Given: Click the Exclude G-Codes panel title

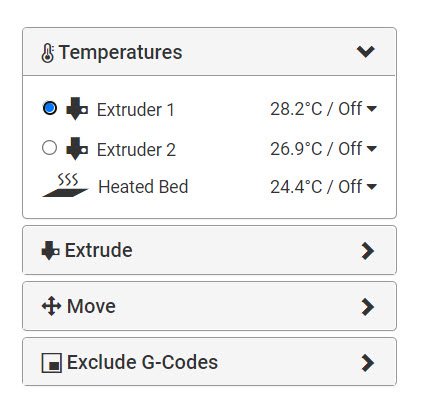Looking at the screenshot, I should point(142,362).
